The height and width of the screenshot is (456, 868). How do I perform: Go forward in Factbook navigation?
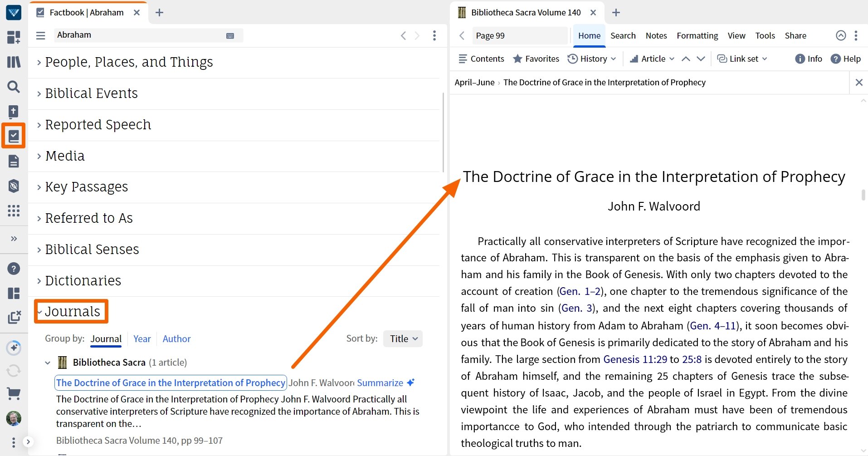tap(417, 35)
